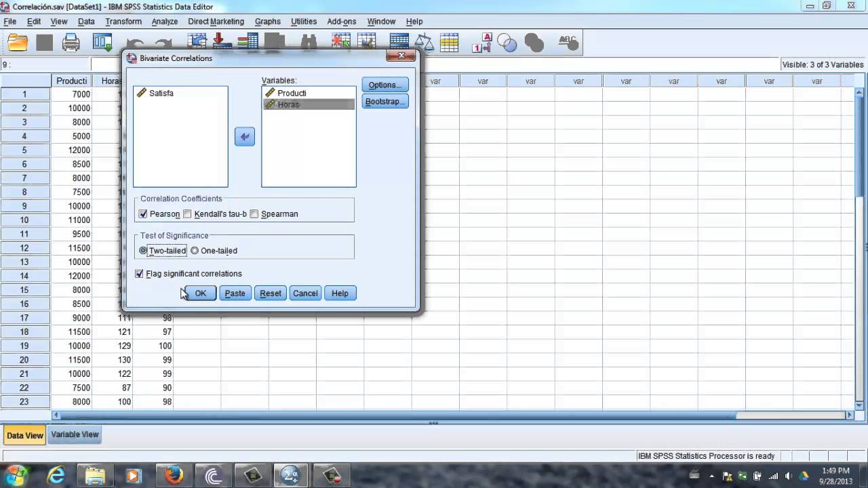Click OK in Bivariate Correlations
Image resolution: width=868 pixels, height=488 pixels.
point(200,293)
